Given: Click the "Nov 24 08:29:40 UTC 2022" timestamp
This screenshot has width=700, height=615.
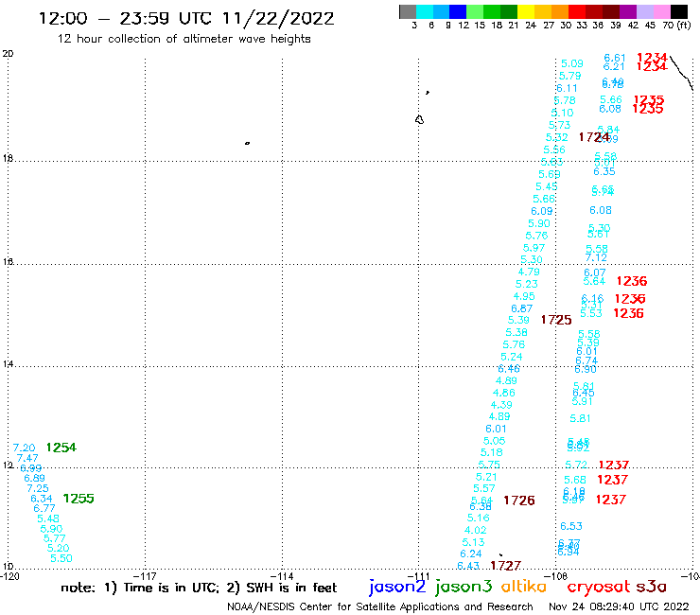Looking at the screenshot, I should pyautogui.click(x=619, y=606).
